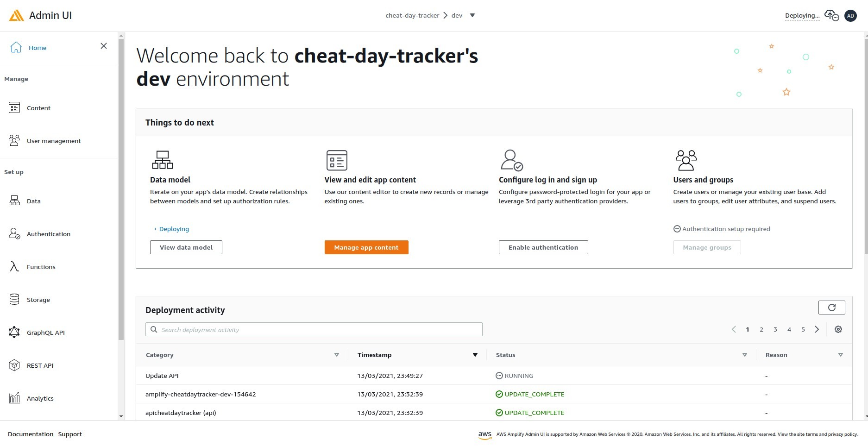Open Data icon in sidebar
The height and width of the screenshot is (446, 868).
(14, 201)
